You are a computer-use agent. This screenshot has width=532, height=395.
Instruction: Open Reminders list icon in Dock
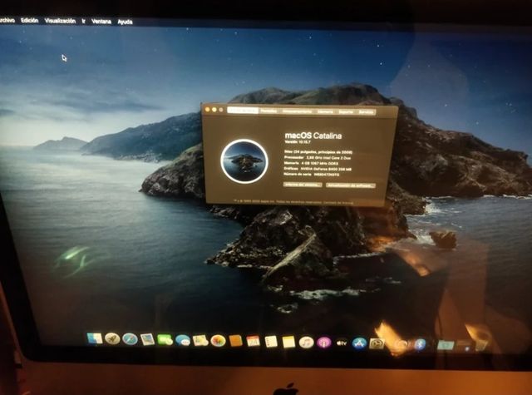[x=271, y=342]
